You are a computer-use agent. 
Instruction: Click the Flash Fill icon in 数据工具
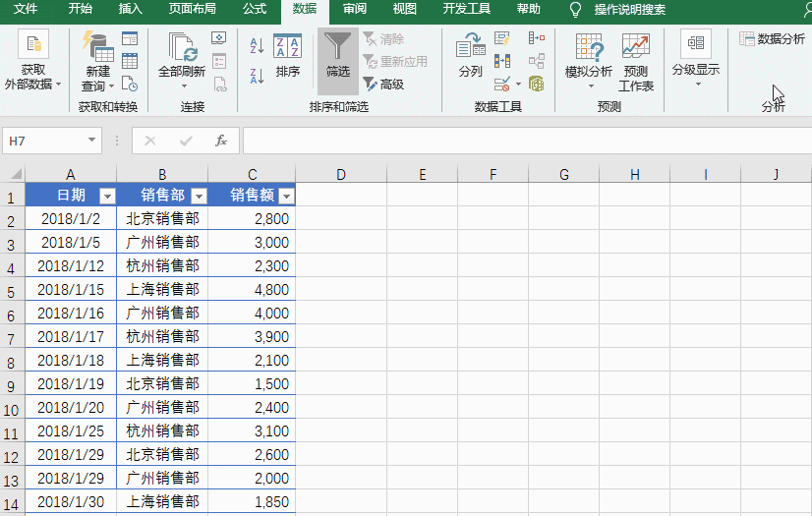point(501,38)
